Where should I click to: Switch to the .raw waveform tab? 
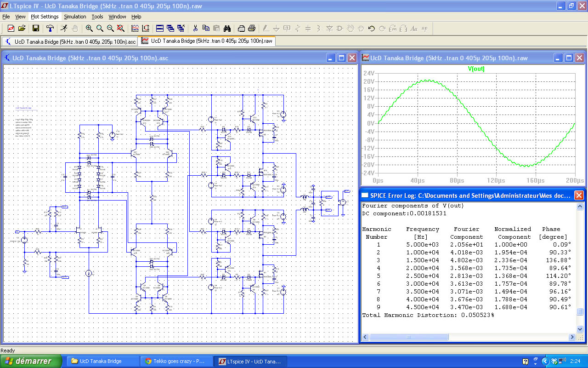207,41
